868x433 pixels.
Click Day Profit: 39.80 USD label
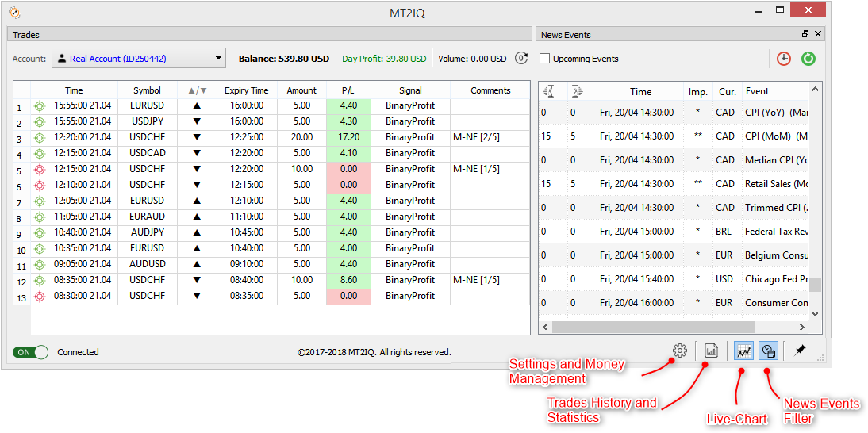pos(384,59)
